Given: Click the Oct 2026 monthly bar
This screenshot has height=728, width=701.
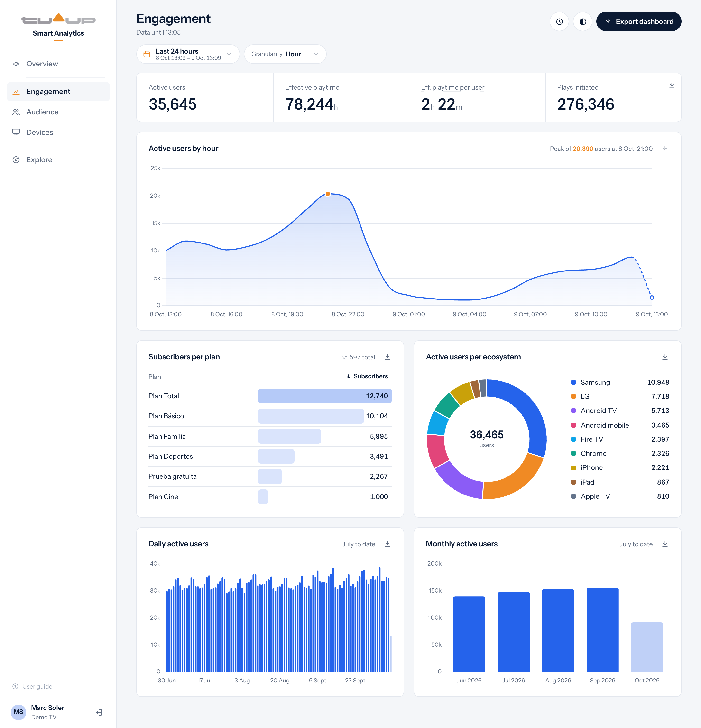Looking at the screenshot, I should coord(647,647).
